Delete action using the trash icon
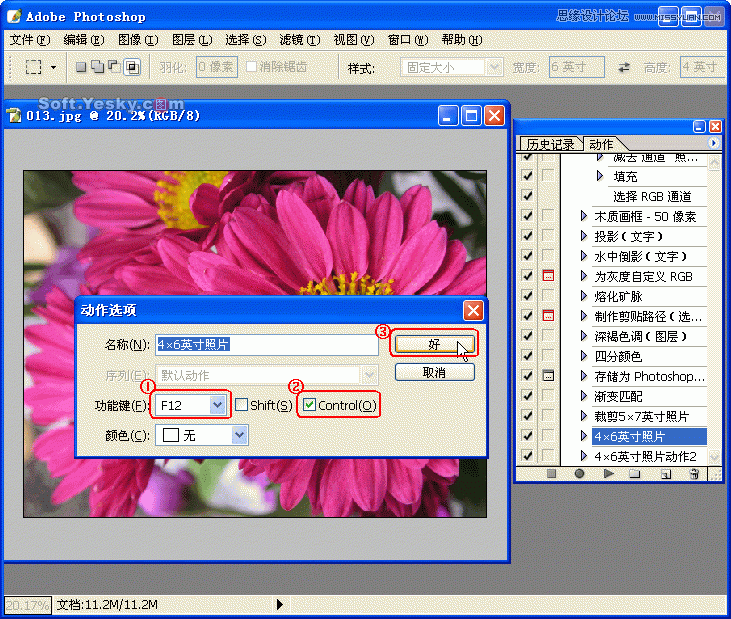 [x=694, y=474]
